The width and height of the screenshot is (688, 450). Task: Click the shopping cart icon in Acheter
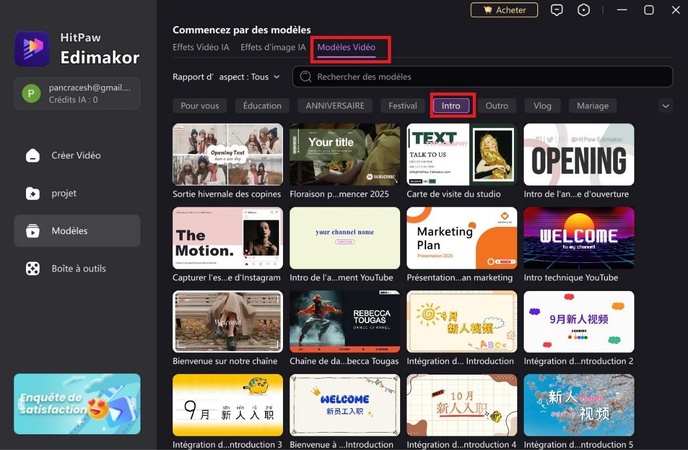click(x=487, y=10)
